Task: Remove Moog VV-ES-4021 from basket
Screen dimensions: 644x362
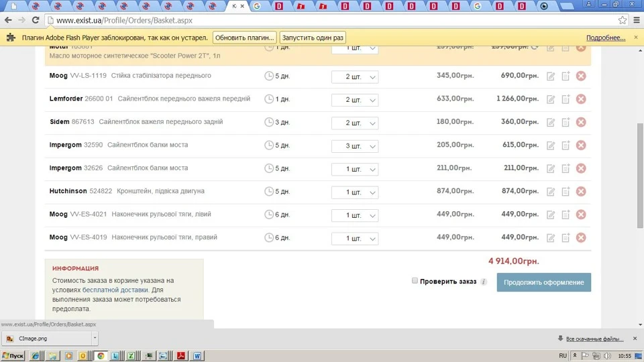Action: (x=581, y=215)
